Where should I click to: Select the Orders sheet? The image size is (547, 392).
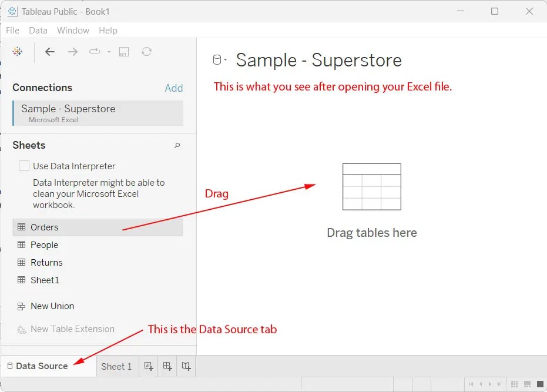(x=98, y=227)
